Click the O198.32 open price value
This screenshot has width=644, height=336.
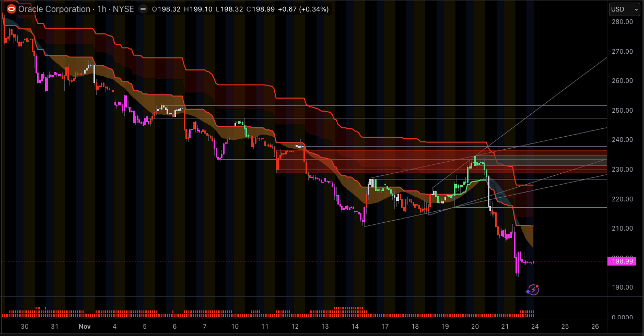click(167, 9)
